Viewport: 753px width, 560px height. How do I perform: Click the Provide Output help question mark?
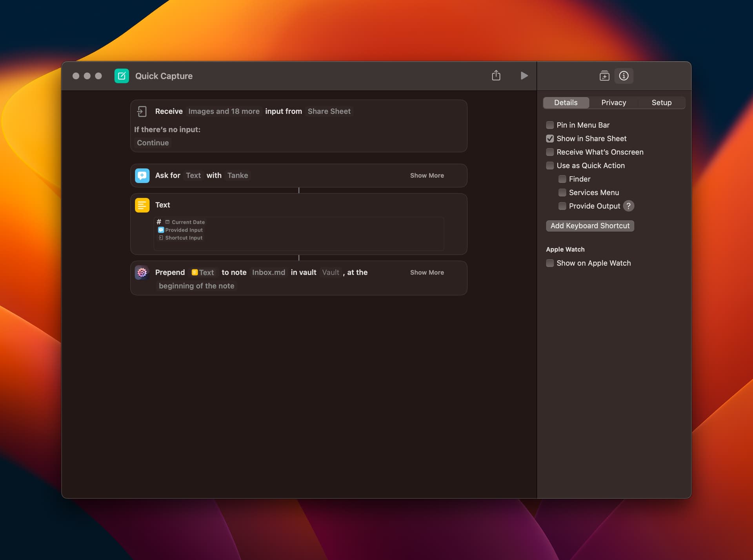coord(628,206)
